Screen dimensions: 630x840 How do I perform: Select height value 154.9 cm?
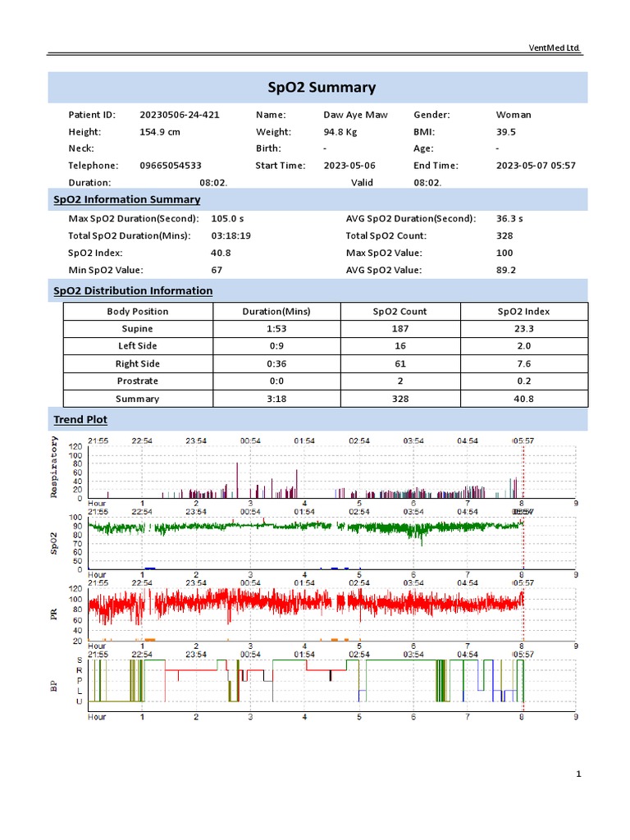[x=160, y=132]
